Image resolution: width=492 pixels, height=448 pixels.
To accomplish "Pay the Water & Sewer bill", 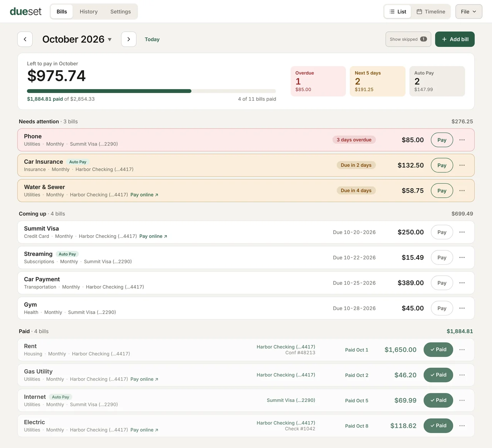I will (442, 191).
